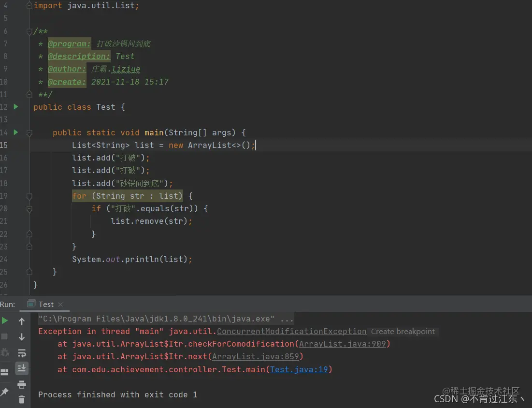This screenshot has width=532, height=408.
Task: Click Create breakpoint for the exception
Action: click(403, 331)
